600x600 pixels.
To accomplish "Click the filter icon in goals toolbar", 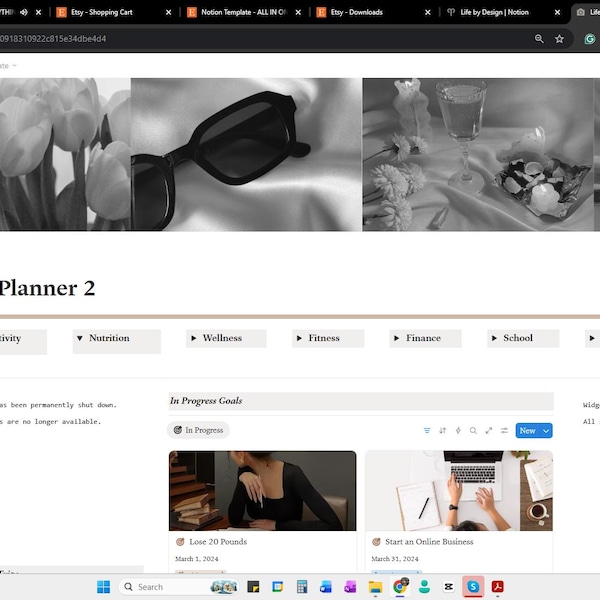I will (x=427, y=430).
